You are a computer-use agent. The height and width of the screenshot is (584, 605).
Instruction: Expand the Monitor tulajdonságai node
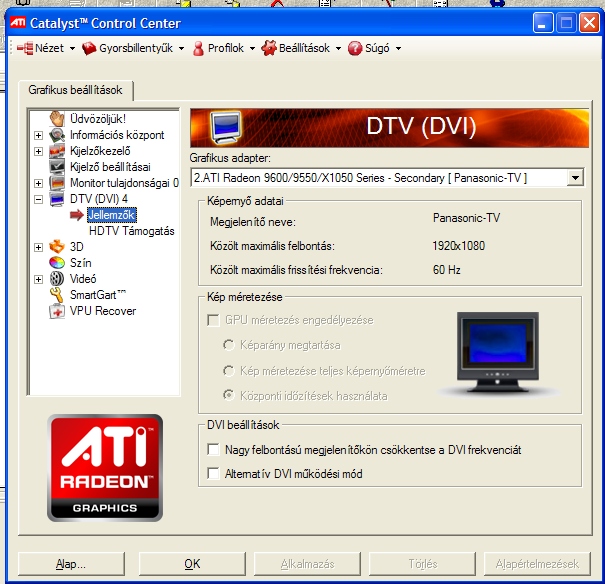(x=38, y=183)
